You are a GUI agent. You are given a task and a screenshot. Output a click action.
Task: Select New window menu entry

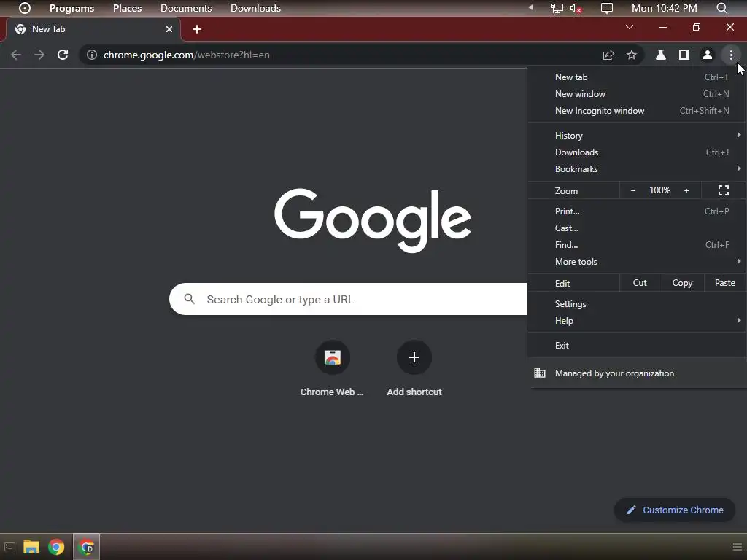tap(637, 94)
